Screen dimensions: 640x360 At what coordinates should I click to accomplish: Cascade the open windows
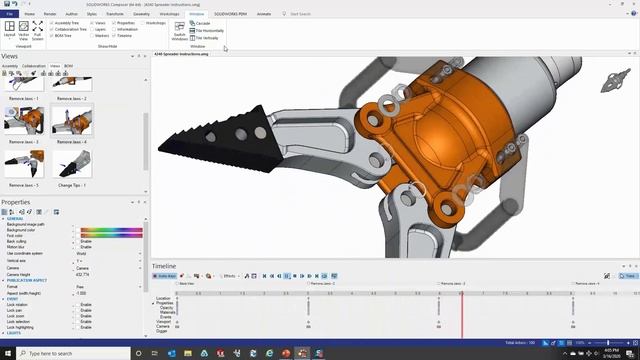[200, 23]
